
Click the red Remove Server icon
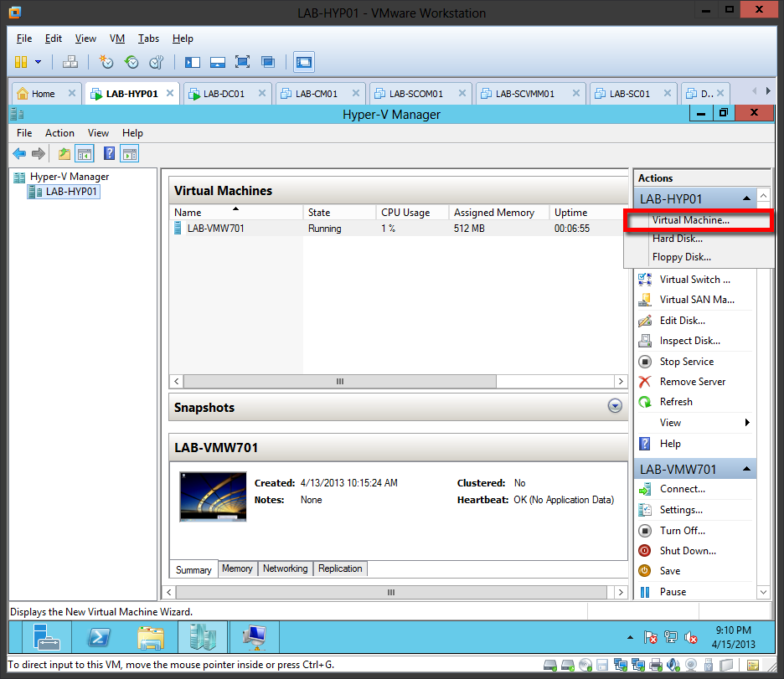click(x=645, y=382)
